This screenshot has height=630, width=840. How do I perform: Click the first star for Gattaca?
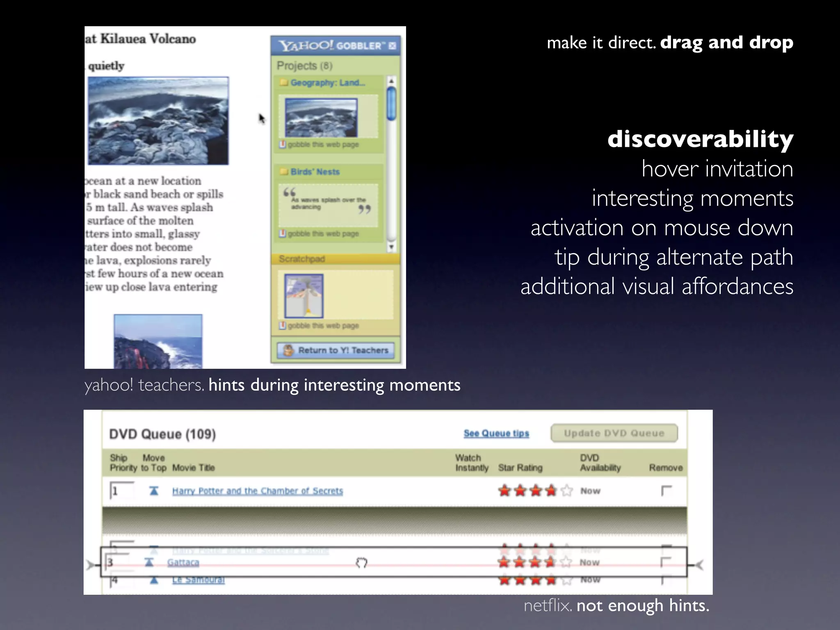[x=504, y=562]
